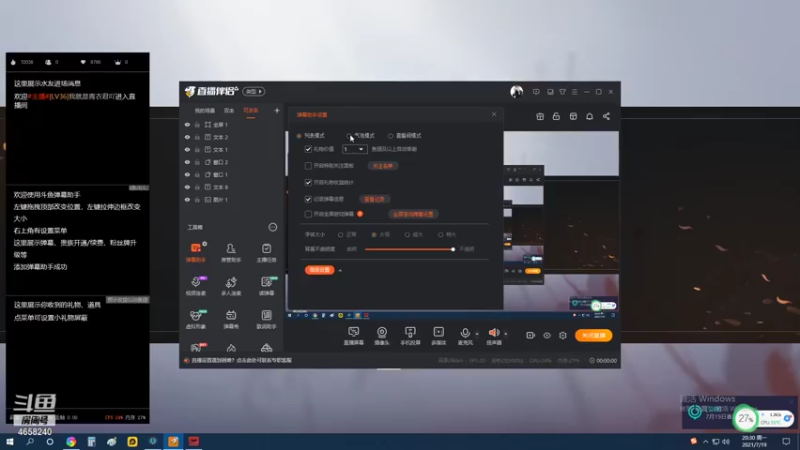Viewport: 800px width, 450px height.
Task: Open the 多人连麦 tool
Action: pos(231,286)
